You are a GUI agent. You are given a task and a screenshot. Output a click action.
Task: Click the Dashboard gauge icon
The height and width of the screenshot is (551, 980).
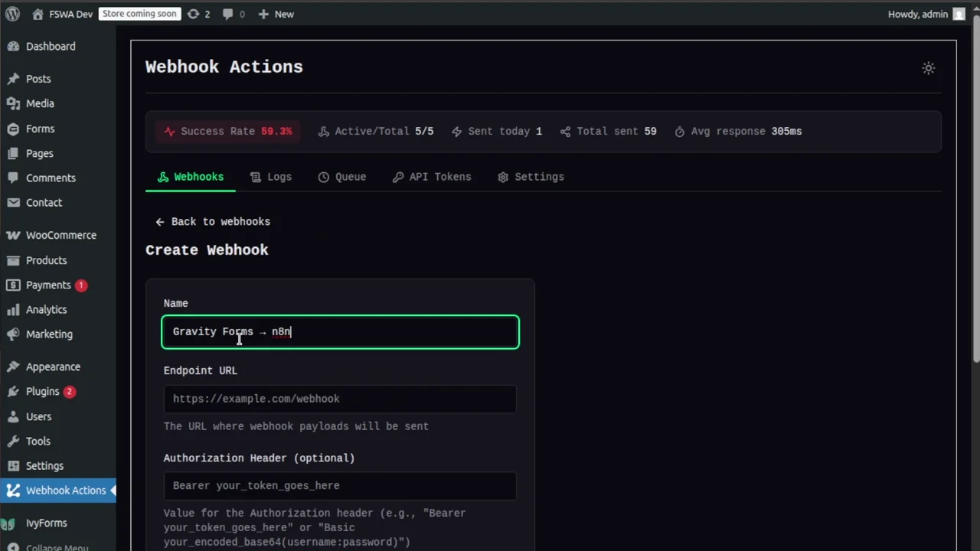click(x=13, y=46)
